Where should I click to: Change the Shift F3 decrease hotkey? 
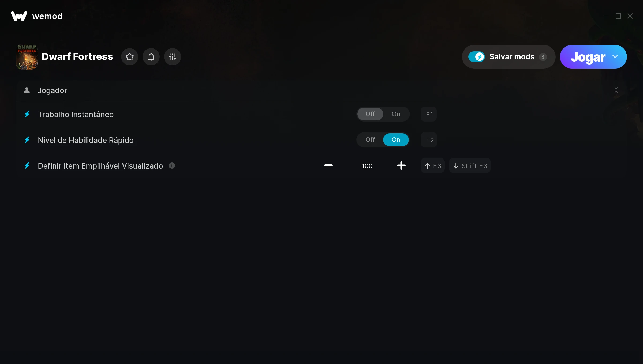[470, 166]
